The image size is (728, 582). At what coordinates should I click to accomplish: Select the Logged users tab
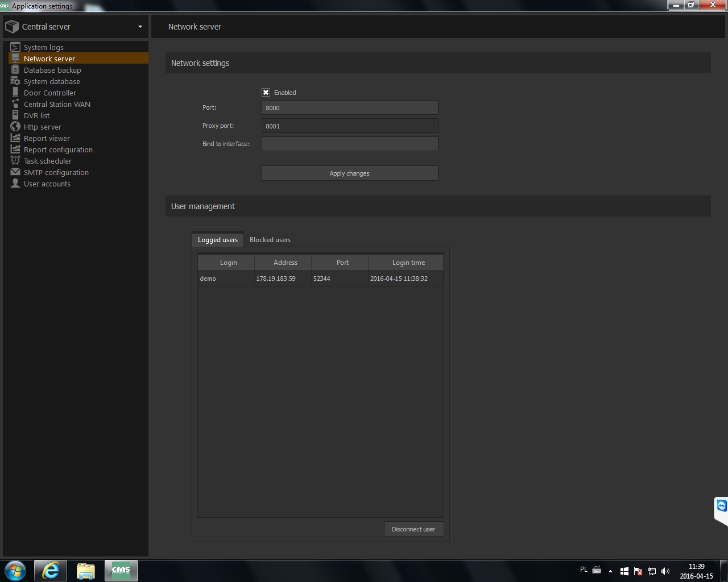218,240
